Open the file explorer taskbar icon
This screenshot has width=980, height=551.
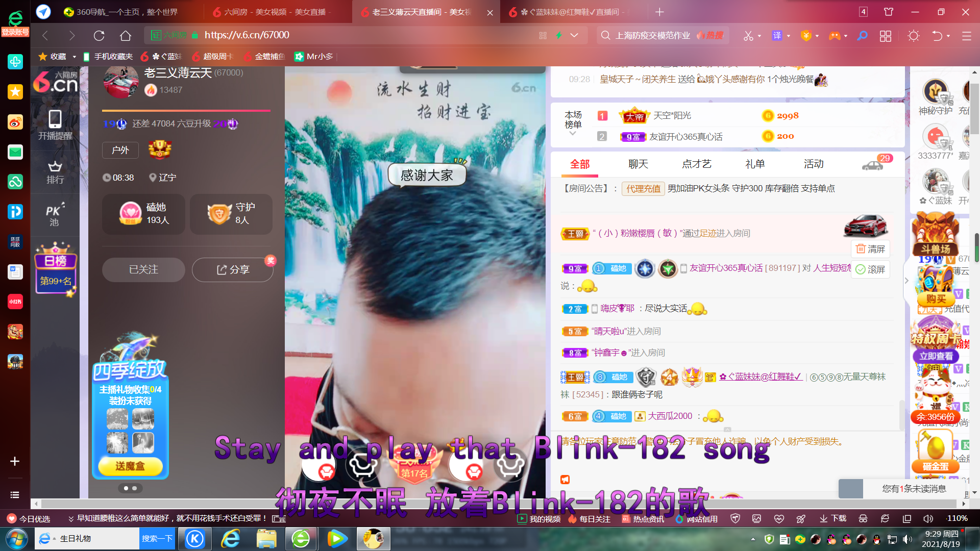pyautogui.click(x=266, y=538)
